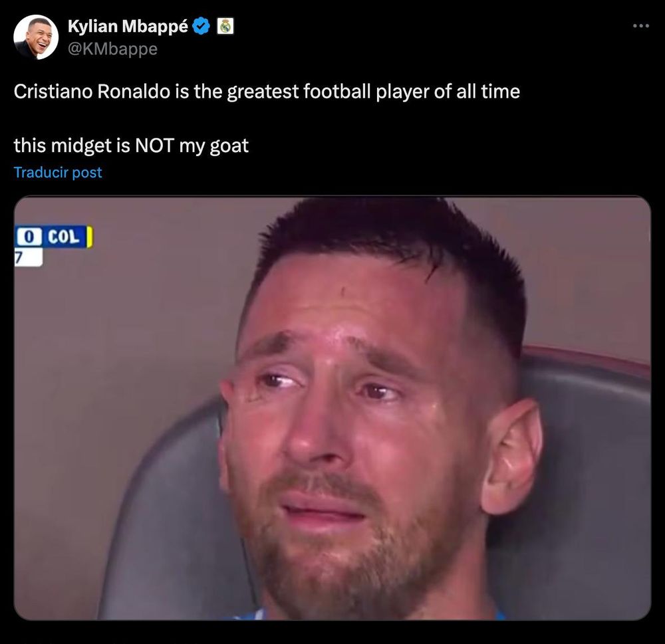
Task: Click the line reading this midget is NOT my goat
Action: 132,145
